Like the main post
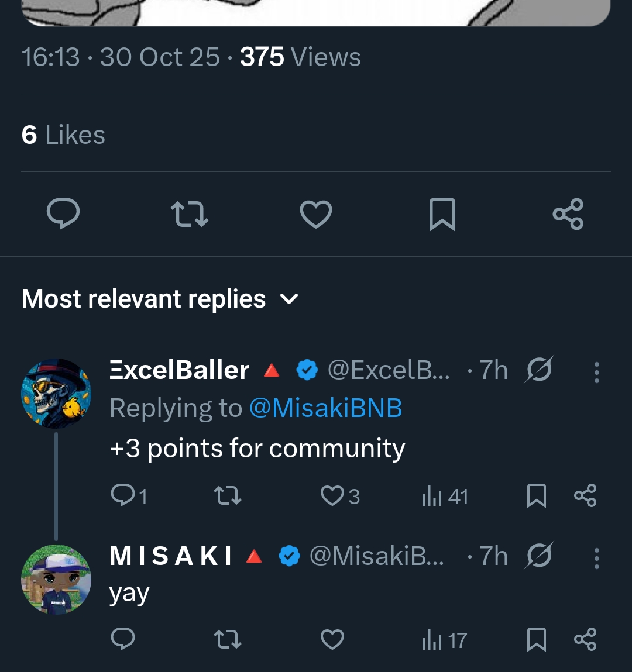The width and height of the screenshot is (632, 672). (x=316, y=214)
